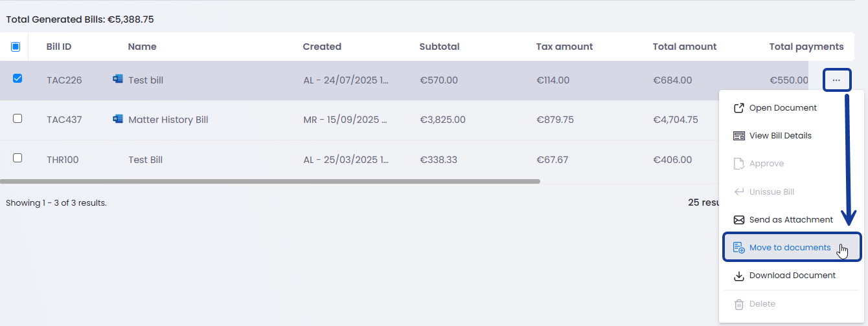
Task: Click the Word icon beside Matter History Bill
Action: pyautogui.click(x=117, y=119)
